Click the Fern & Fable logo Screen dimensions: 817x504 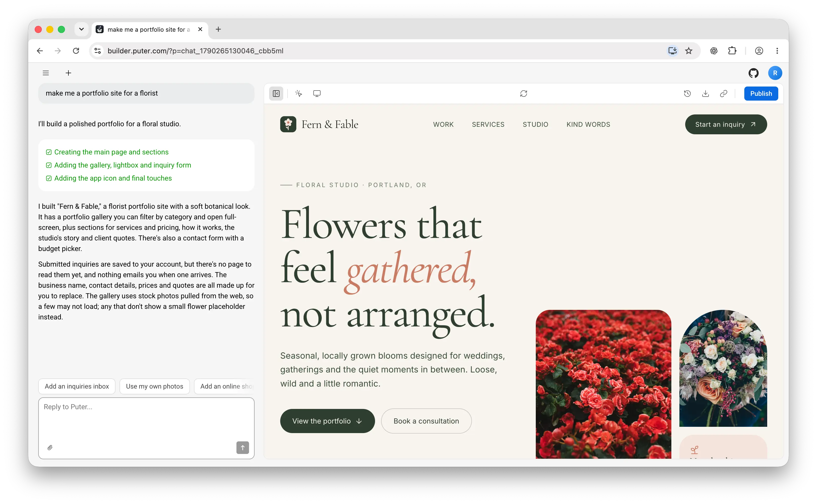tap(319, 124)
